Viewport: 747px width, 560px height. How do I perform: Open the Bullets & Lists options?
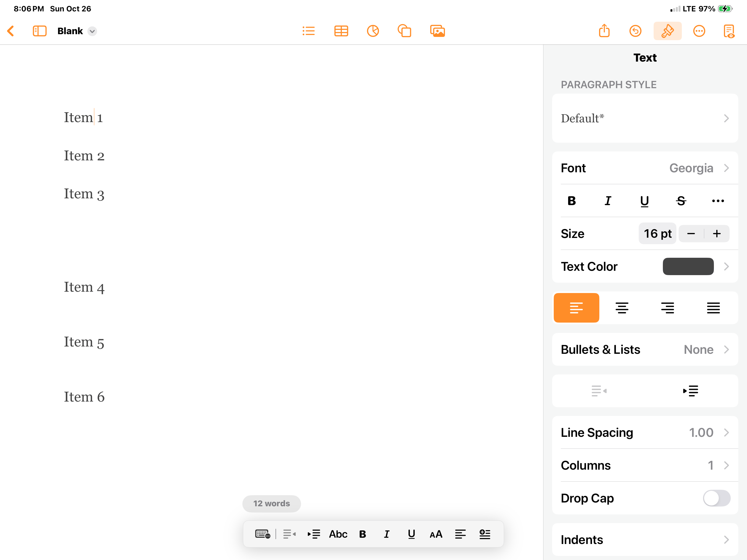coord(645,349)
